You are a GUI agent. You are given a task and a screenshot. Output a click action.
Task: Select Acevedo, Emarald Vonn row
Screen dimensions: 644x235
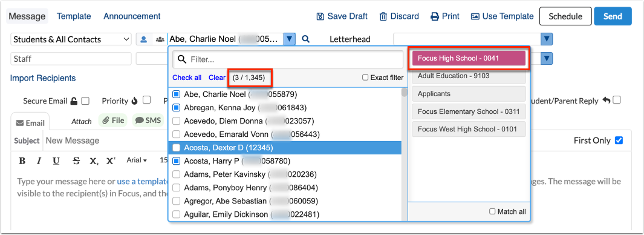pos(285,134)
